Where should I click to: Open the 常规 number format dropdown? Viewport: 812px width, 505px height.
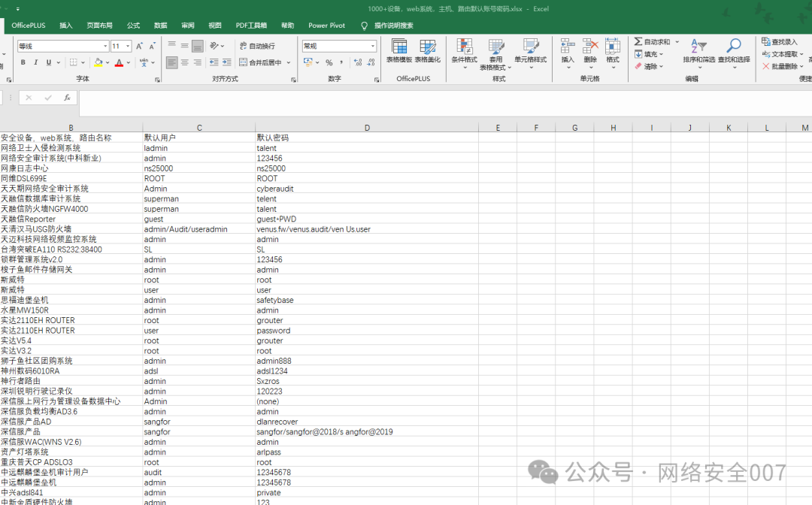(x=373, y=46)
